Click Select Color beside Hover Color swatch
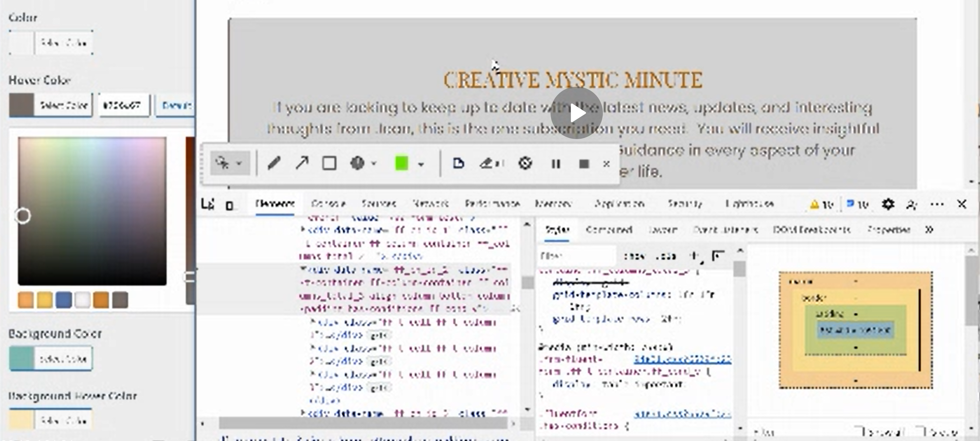This screenshot has height=441, width=980. pos(63,105)
